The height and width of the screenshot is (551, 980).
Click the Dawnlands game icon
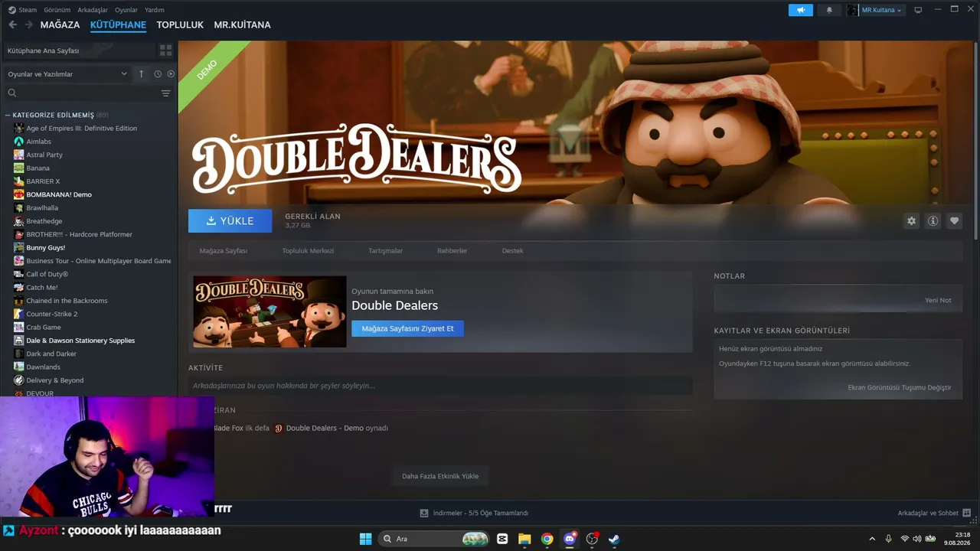[x=18, y=367]
